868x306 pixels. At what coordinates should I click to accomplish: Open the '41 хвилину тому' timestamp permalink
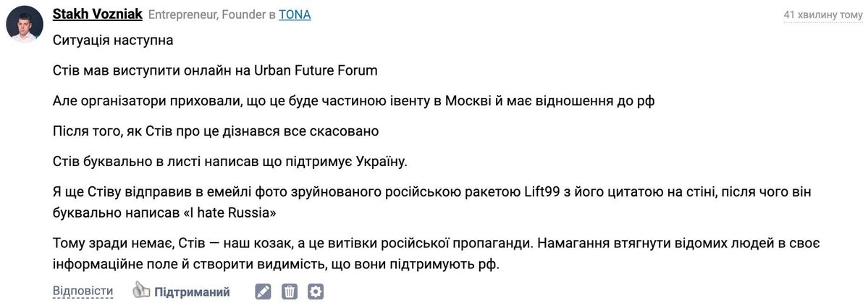823,15
